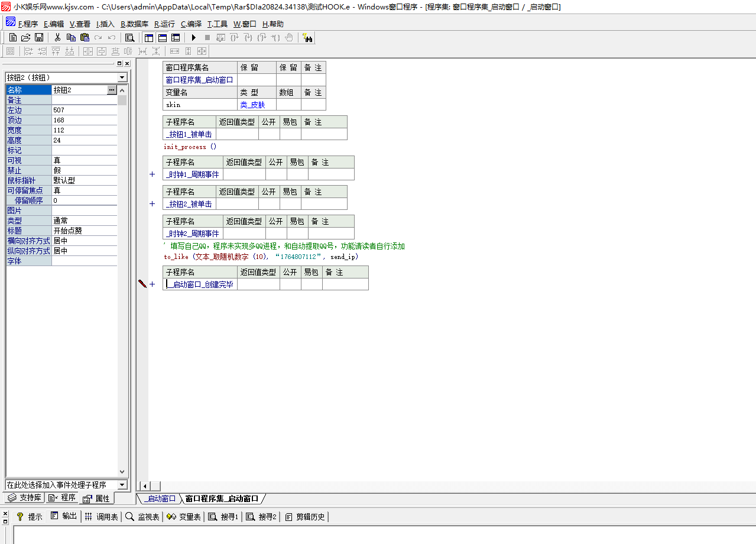756x544 pixels.
Task: Open the event handler subroutine dropdown
Action: tap(122, 485)
